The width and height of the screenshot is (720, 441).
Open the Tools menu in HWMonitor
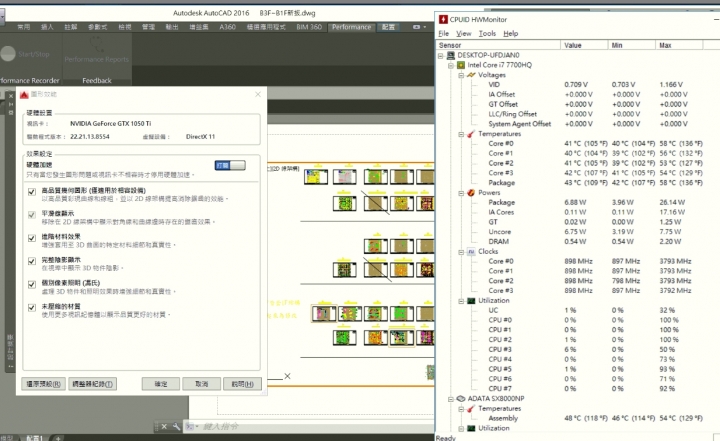[487, 34]
